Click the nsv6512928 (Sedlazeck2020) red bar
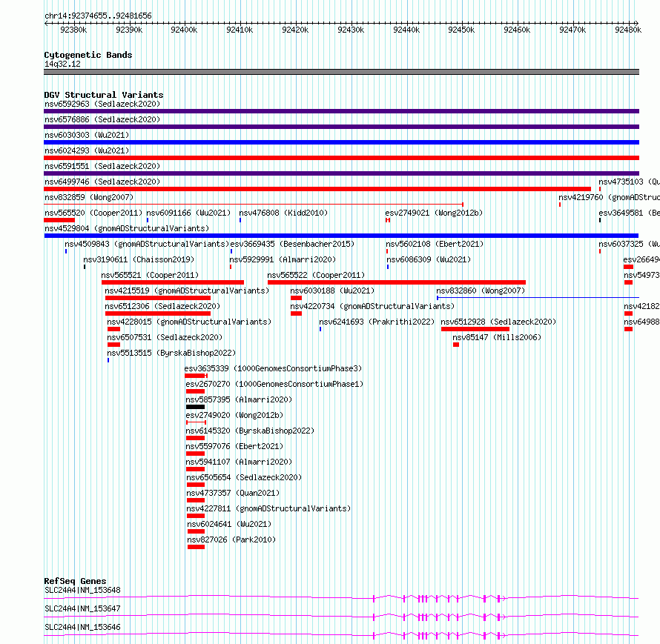The image size is (660, 644). point(475,329)
